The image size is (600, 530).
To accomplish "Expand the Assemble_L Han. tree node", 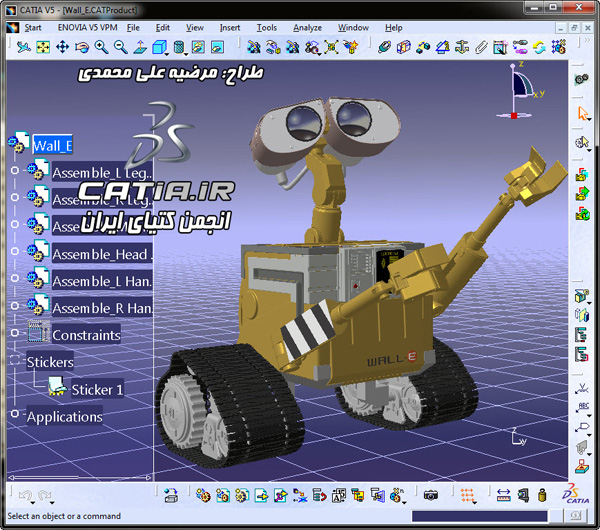I will click(x=15, y=278).
